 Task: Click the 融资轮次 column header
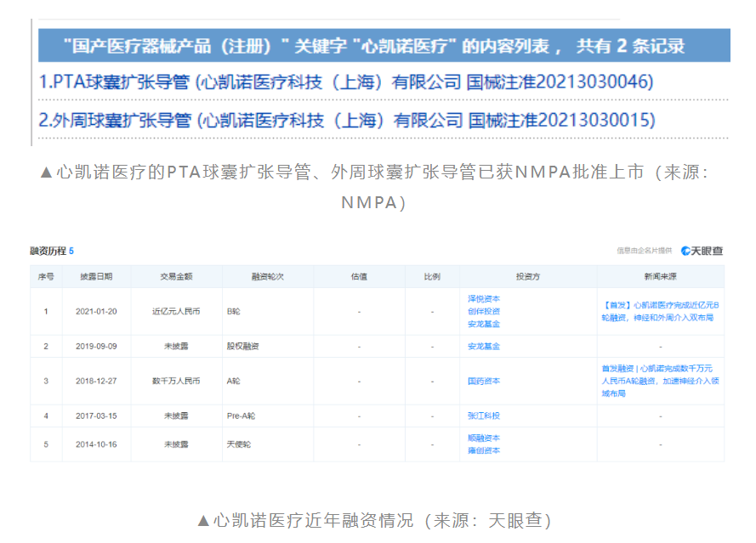[268, 276]
